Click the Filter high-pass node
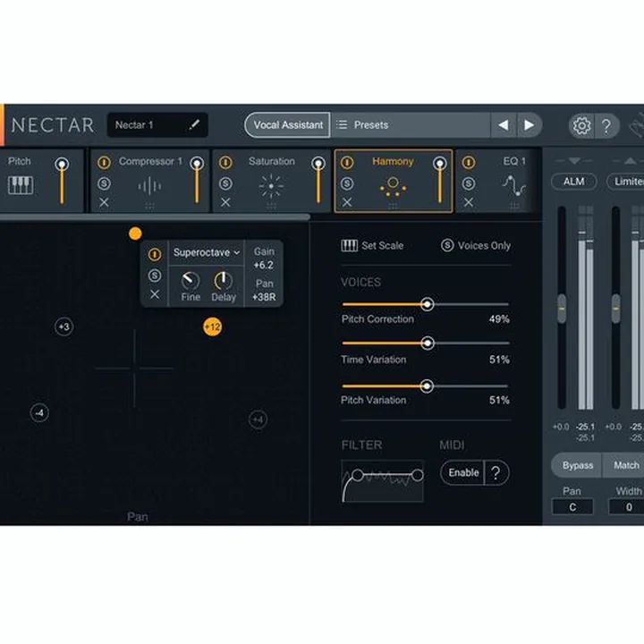 (358, 476)
